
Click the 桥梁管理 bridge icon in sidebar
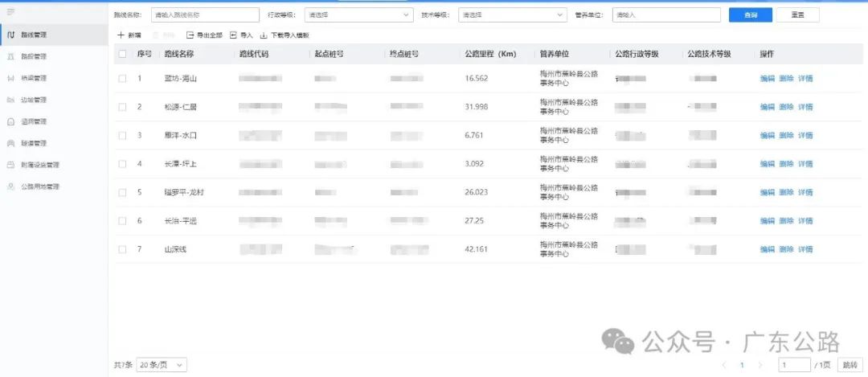[11, 78]
